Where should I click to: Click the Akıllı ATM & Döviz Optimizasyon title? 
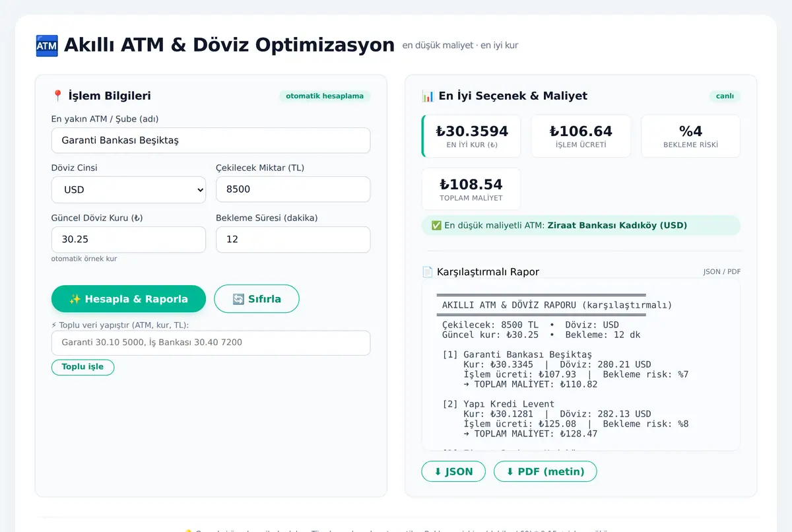(229, 45)
